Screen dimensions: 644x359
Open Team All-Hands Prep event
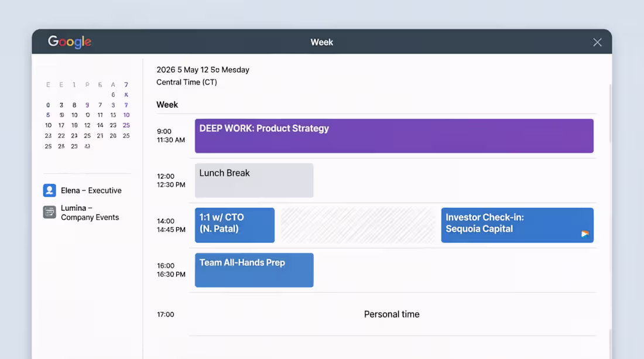pos(254,270)
